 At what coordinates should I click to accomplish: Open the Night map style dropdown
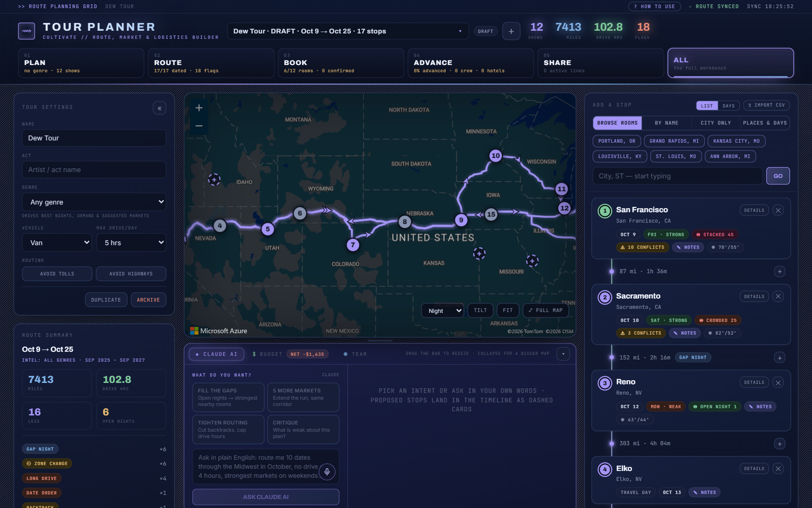click(x=443, y=311)
